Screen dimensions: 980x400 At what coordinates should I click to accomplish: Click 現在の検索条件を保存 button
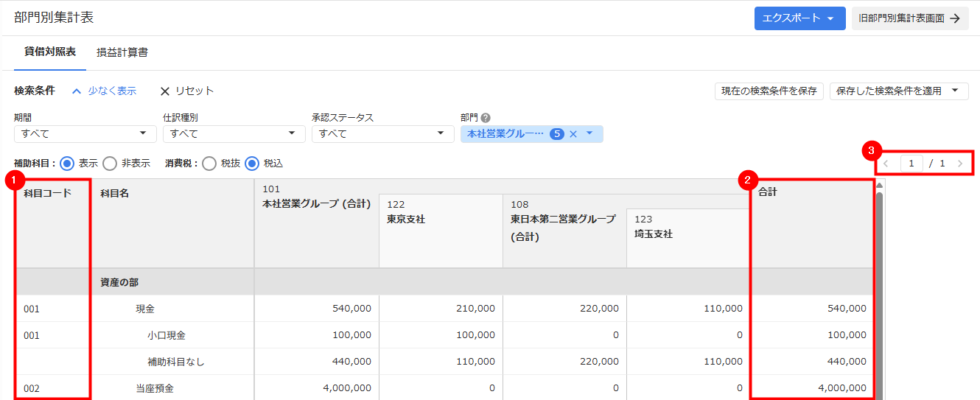pyautogui.click(x=769, y=91)
